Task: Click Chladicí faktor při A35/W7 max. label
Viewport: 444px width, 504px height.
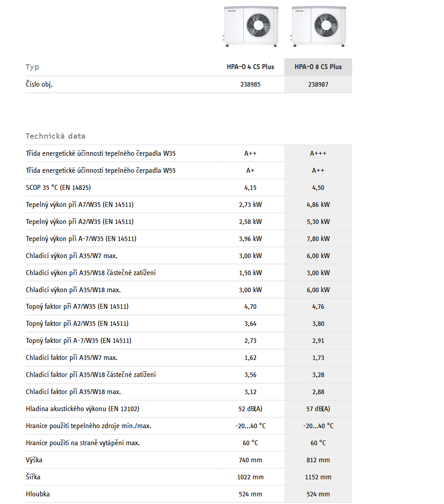Action: click(72, 358)
